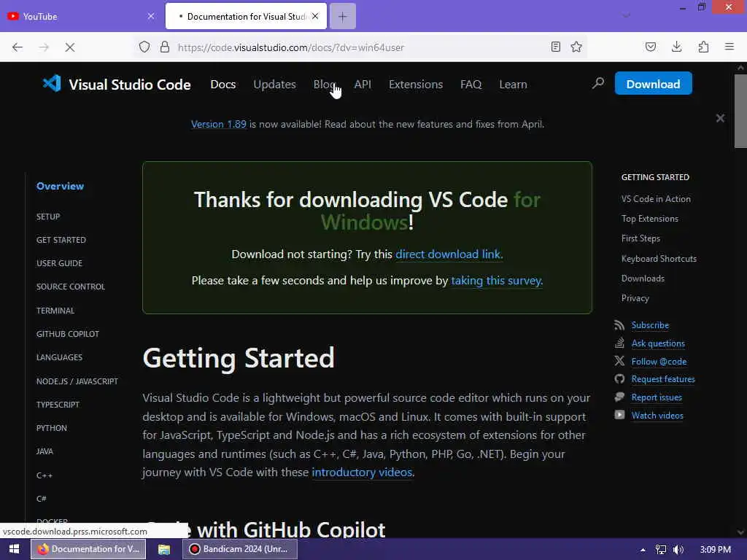The image size is (747, 560).
Task: Expand the TERMINAL sidebar section
Action: coord(55,311)
